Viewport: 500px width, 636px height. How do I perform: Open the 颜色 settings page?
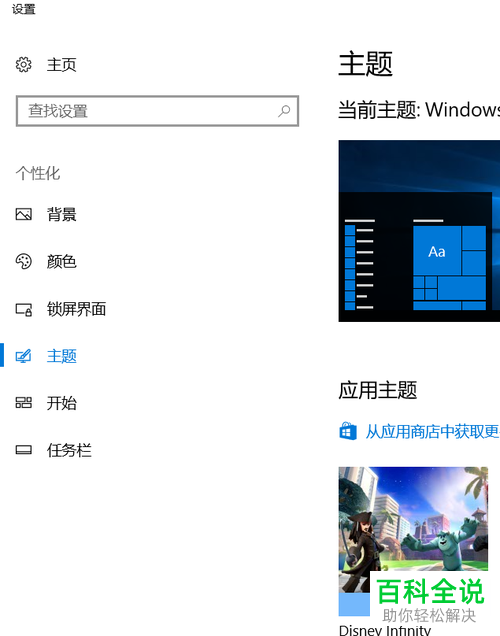(61, 262)
